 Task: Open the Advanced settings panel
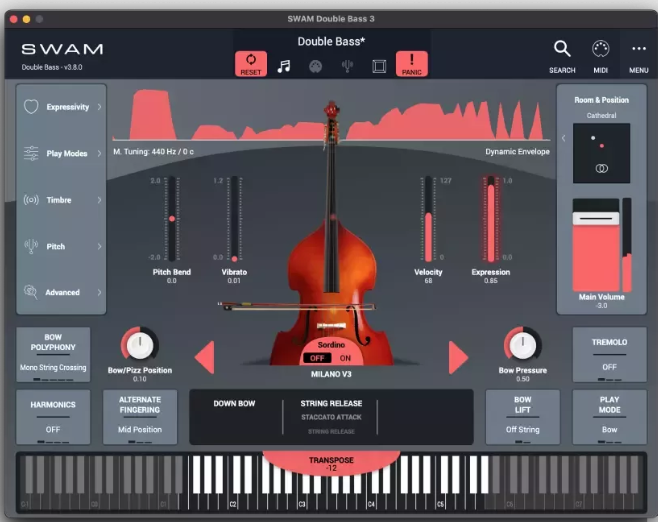point(61,292)
